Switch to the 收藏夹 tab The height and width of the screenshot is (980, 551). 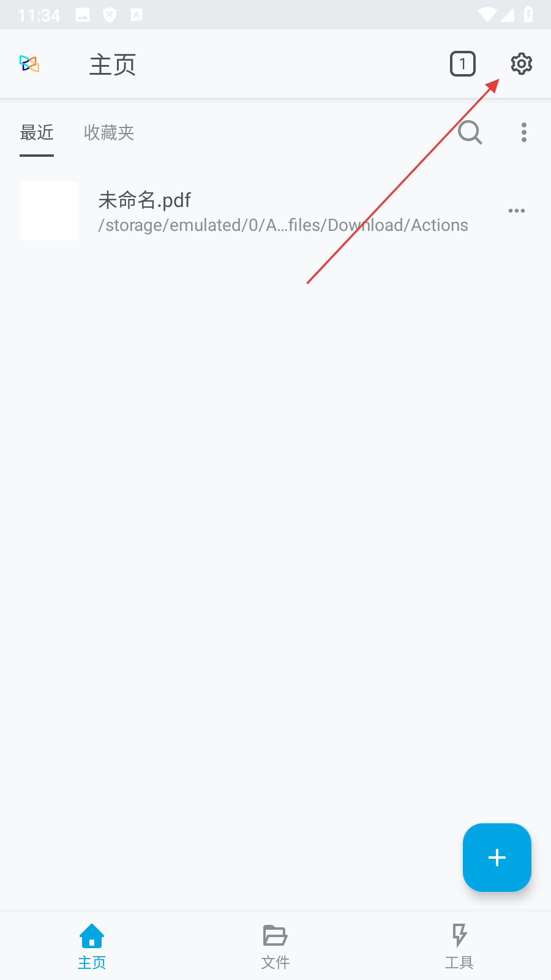tap(109, 132)
